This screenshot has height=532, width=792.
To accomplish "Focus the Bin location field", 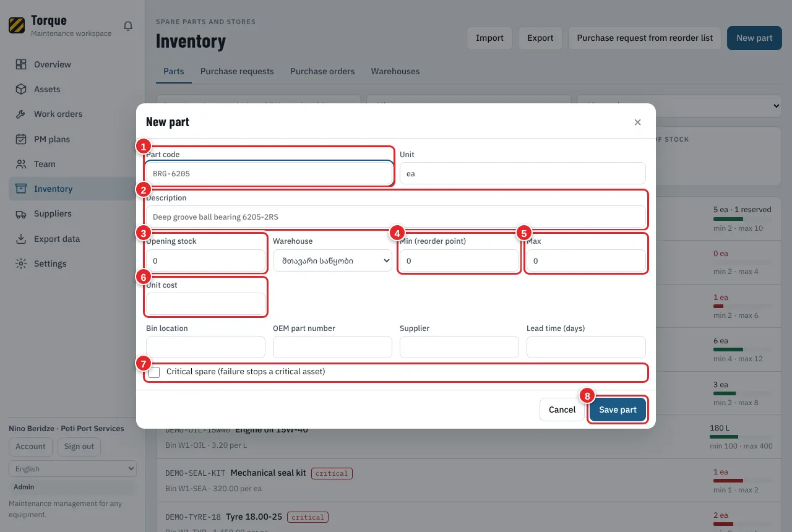I will point(205,347).
